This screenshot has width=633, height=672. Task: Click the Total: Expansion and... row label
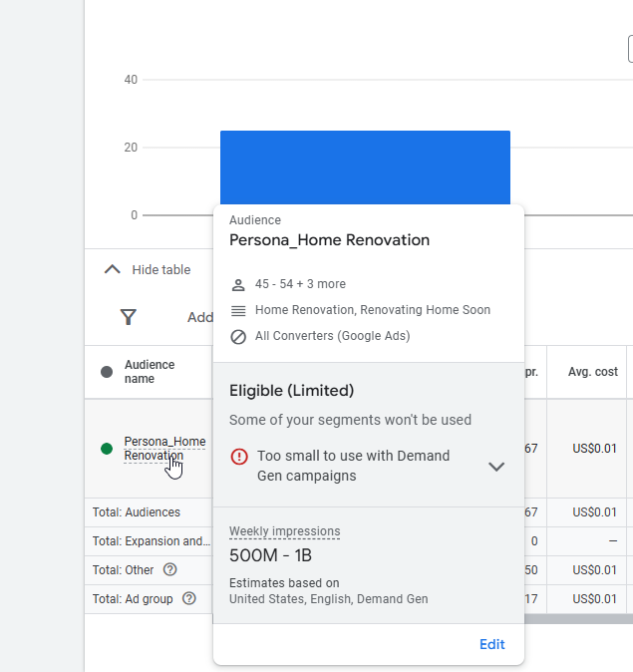(152, 540)
